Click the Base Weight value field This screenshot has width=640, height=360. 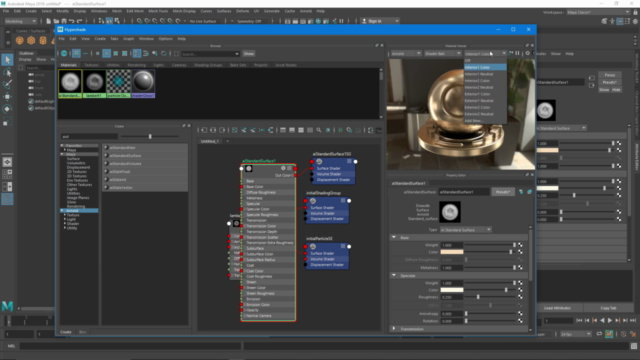click(x=452, y=245)
